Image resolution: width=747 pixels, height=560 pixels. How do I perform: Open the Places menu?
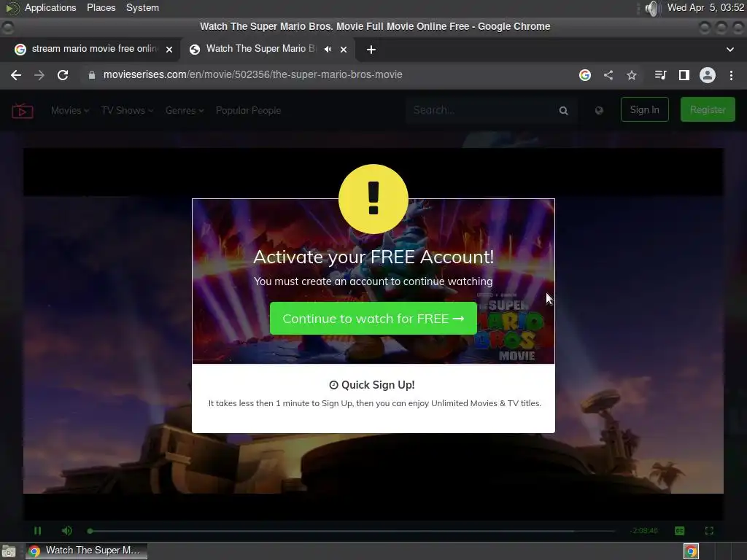pyautogui.click(x=101, y=7)
